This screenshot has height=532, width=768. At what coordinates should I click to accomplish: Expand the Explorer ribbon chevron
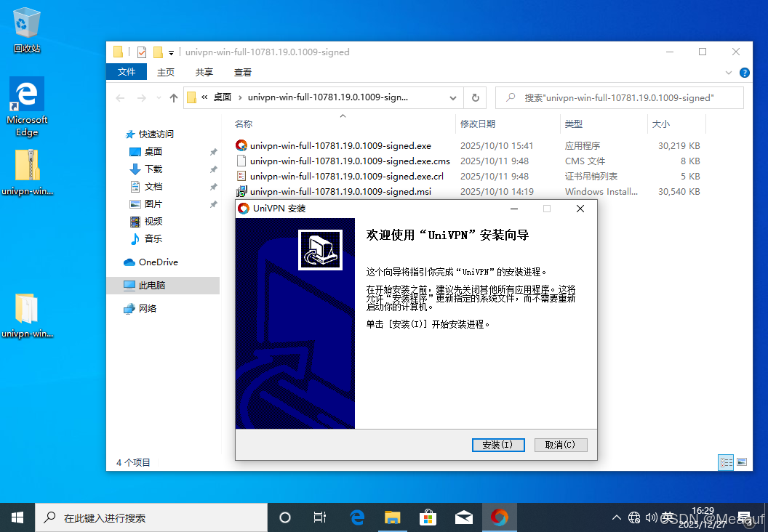coord(728,73)
